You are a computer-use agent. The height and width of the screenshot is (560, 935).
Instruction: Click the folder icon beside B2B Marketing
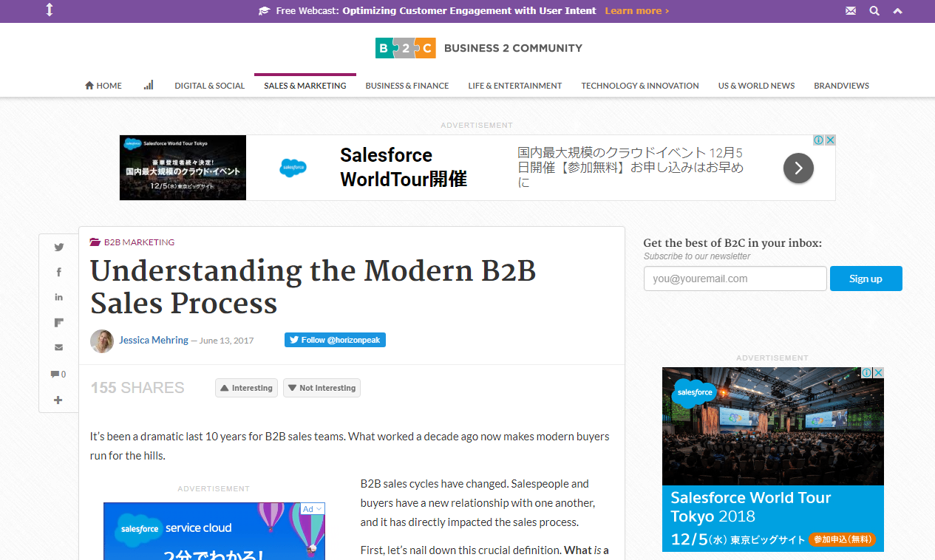95,242
